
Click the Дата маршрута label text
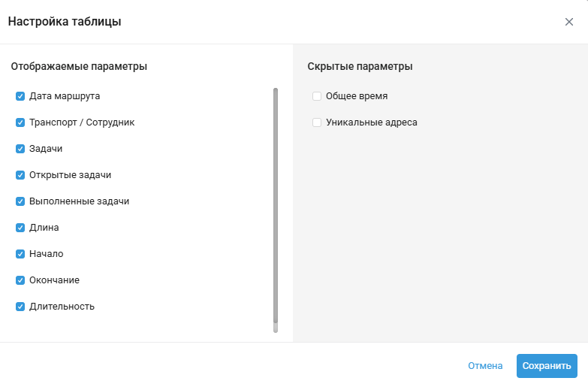point(65,96)
